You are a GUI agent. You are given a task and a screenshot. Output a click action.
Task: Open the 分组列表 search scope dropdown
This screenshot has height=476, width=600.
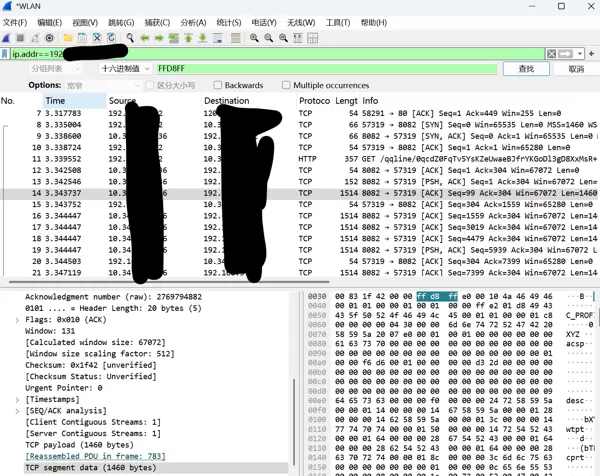(x=55, y=69)
